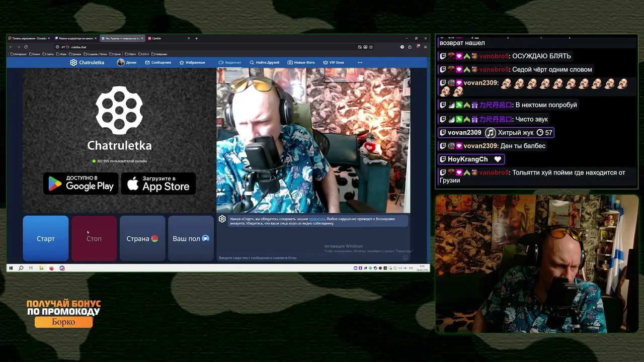Open the правилам rules link in chat notice
Viewport: 644px width, 362px height.
[316, 219]
